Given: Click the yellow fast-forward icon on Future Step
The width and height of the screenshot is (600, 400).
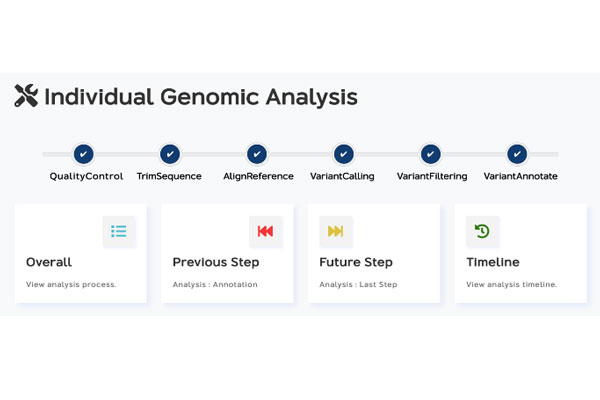Looking at the screenshot, I should tap(336, 231).
